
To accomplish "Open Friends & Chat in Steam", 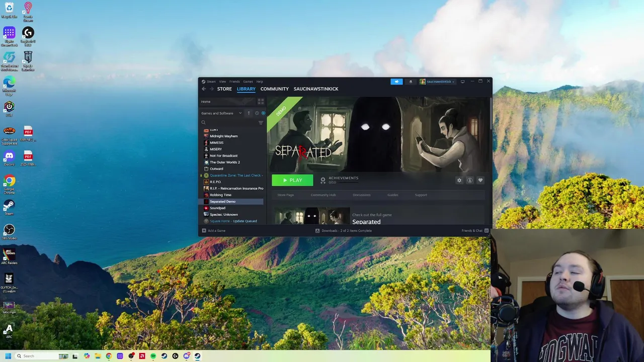I will point(475,231).
